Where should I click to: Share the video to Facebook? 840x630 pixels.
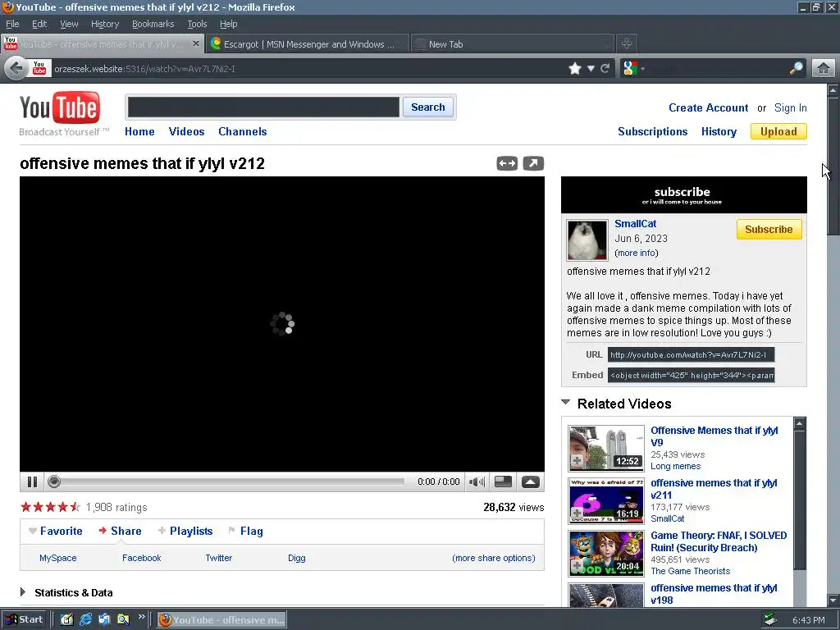[x=141, y=558]
